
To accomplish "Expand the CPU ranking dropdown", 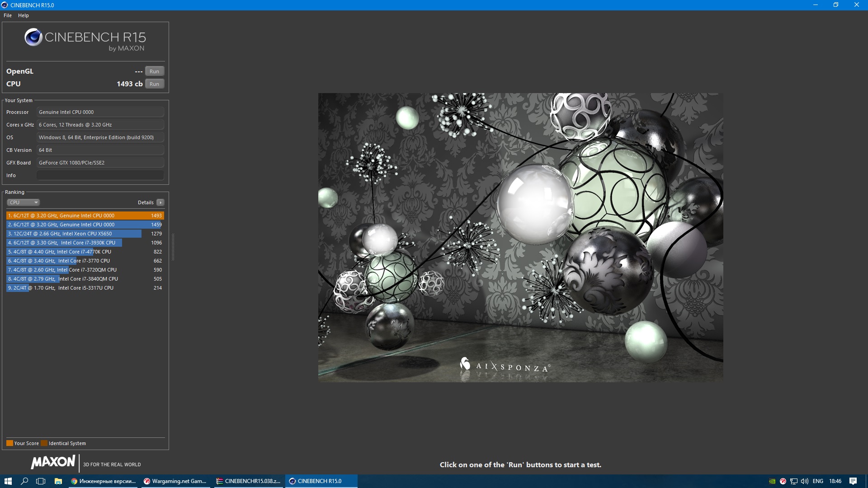I will pos(24,202).
